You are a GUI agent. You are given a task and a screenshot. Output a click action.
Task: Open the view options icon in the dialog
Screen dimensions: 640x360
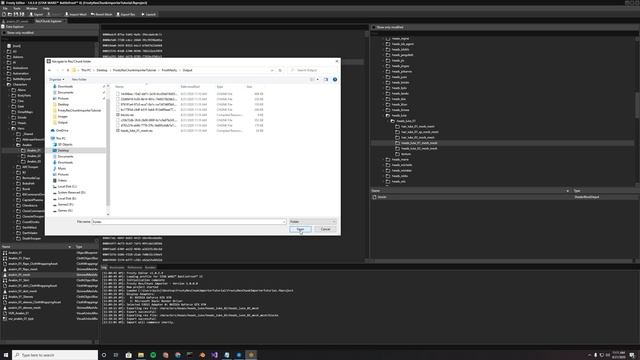(x=313, y=80)
